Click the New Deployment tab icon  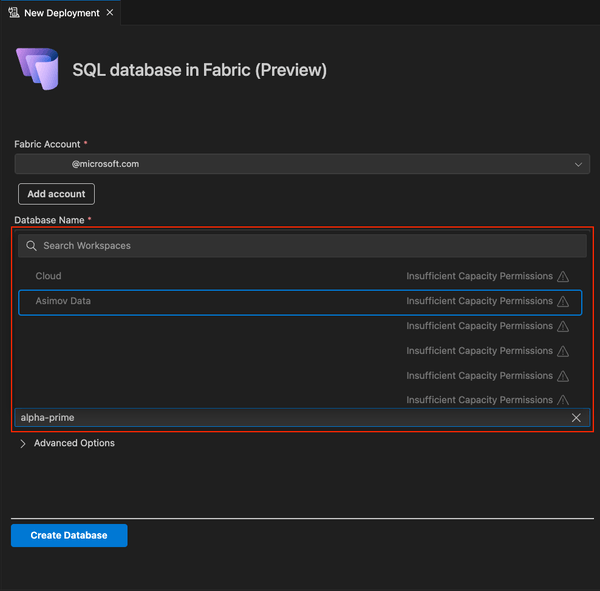click(x=14, y=13)
